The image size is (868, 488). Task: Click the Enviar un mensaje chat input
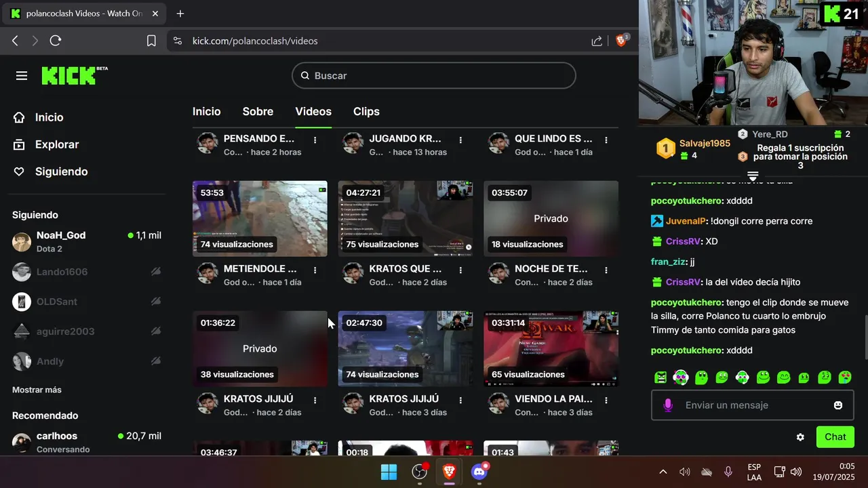(753, 405)
